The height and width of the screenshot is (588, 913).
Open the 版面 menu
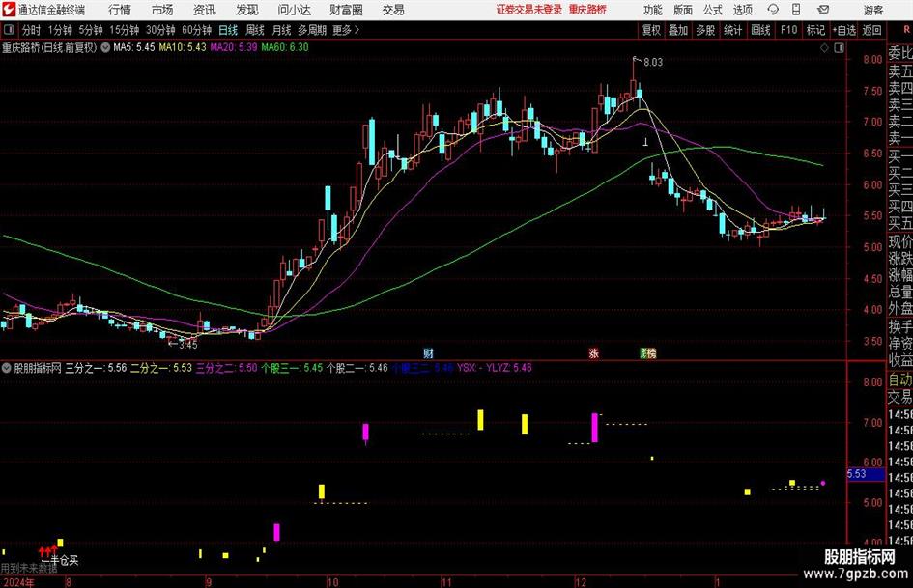(x=682, y=10)
